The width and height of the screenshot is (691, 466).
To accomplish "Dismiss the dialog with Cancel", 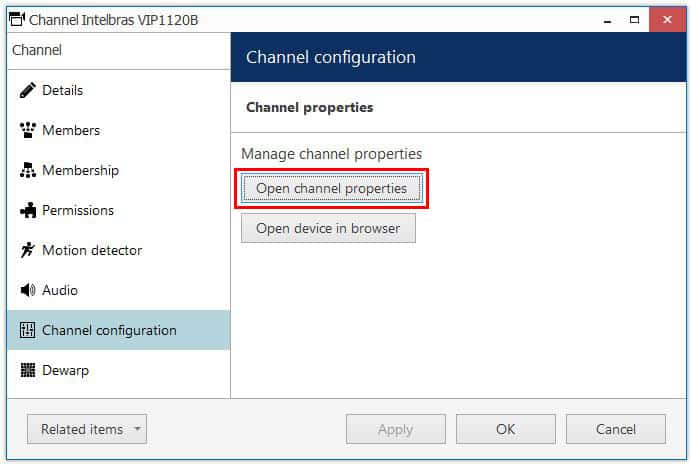I will (615, 430).
